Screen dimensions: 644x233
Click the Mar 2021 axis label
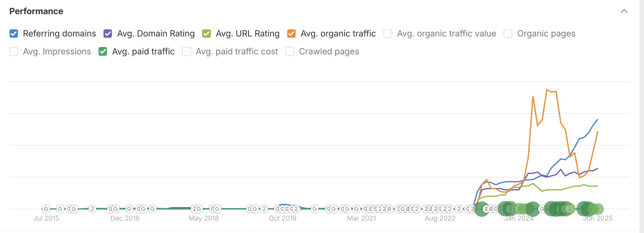pos(361,218)
